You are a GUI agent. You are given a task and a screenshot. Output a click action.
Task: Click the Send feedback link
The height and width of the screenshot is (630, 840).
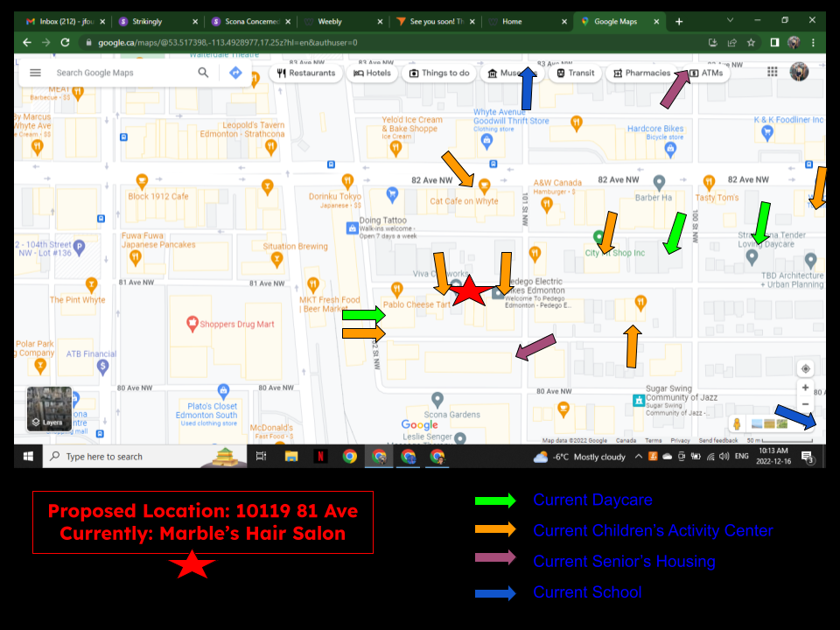(x=717, y=440)
